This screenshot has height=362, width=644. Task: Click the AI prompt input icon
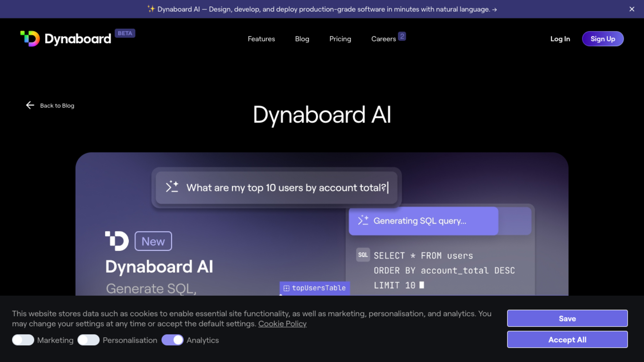click(x=172, y=187)
